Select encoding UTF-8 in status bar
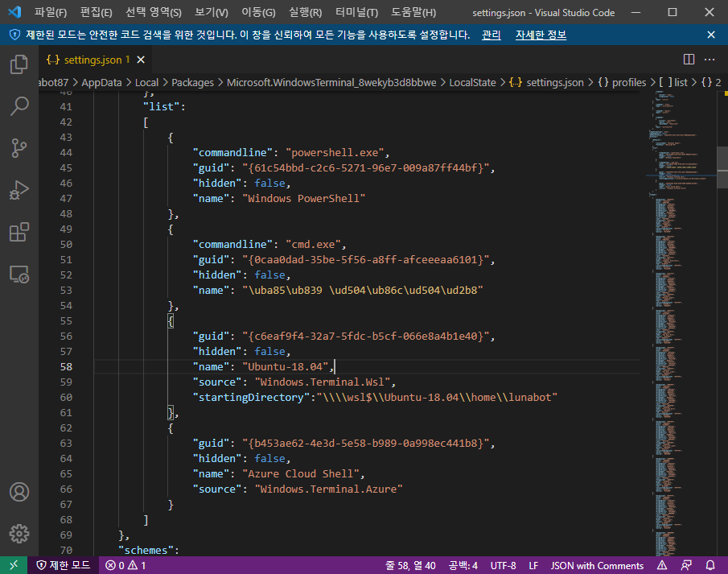 [504, 565]
